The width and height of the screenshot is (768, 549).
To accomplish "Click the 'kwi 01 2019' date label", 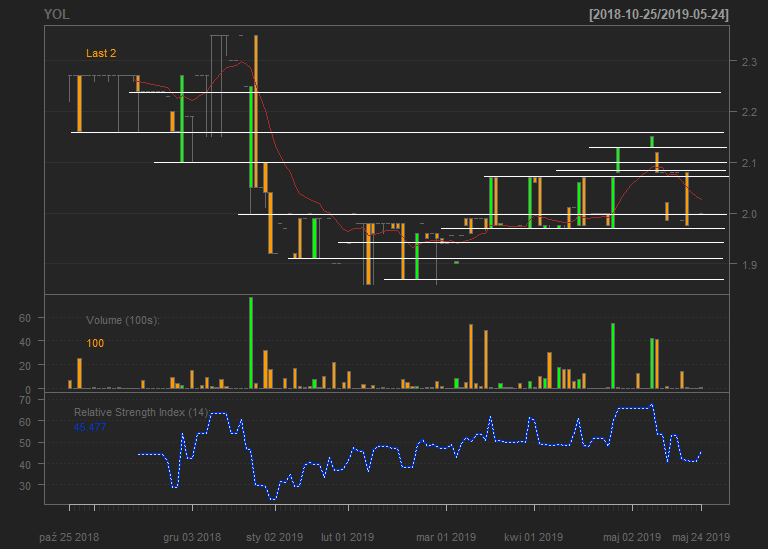I will (533, 537).
